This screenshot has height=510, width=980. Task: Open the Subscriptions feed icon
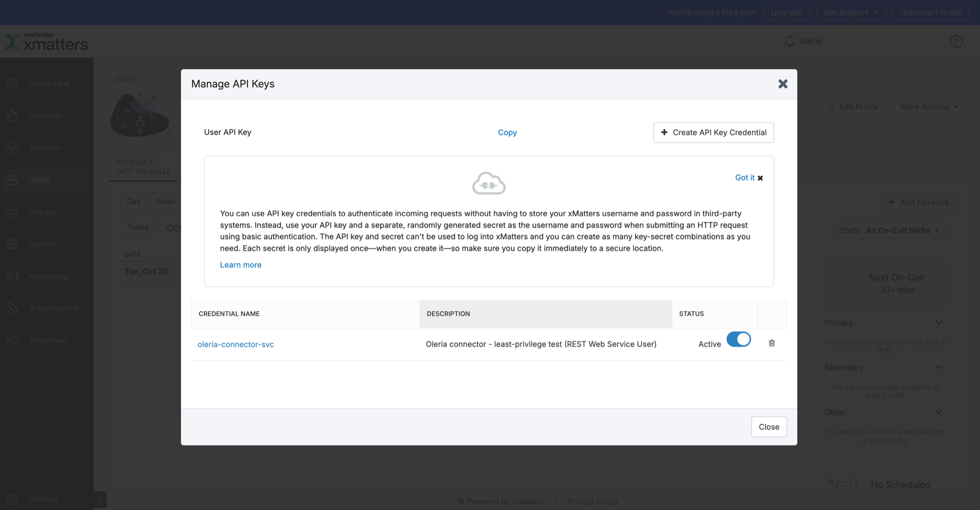[12, 308]
